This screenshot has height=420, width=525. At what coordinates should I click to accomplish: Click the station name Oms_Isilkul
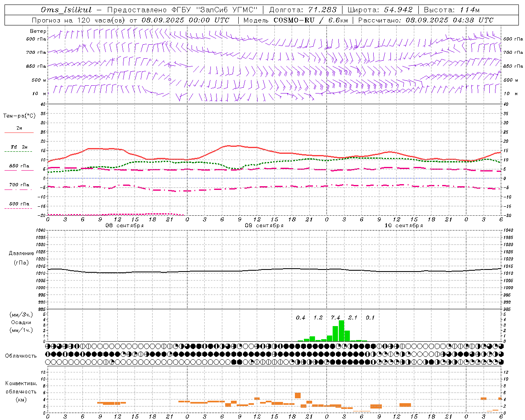66,10
